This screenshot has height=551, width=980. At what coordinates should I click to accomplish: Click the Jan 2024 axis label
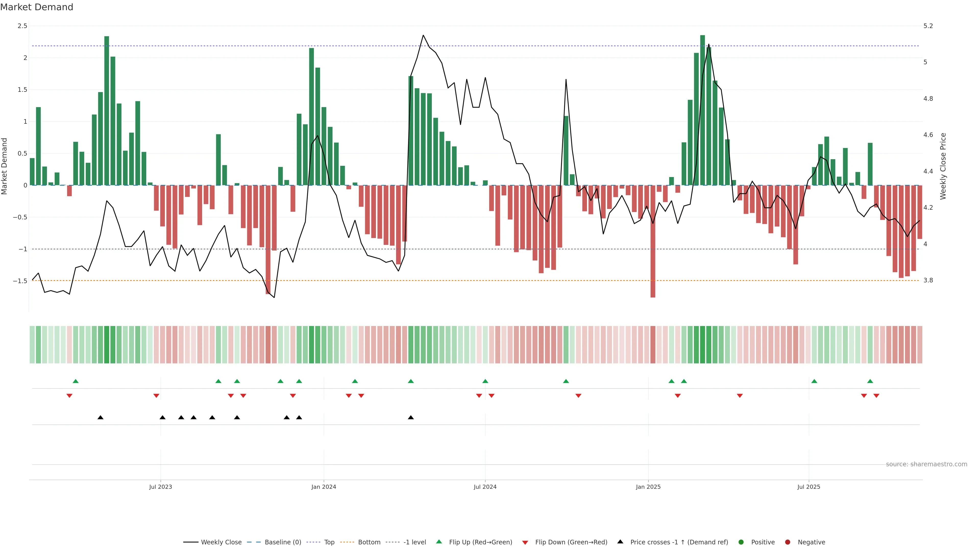tap(324, 487)
